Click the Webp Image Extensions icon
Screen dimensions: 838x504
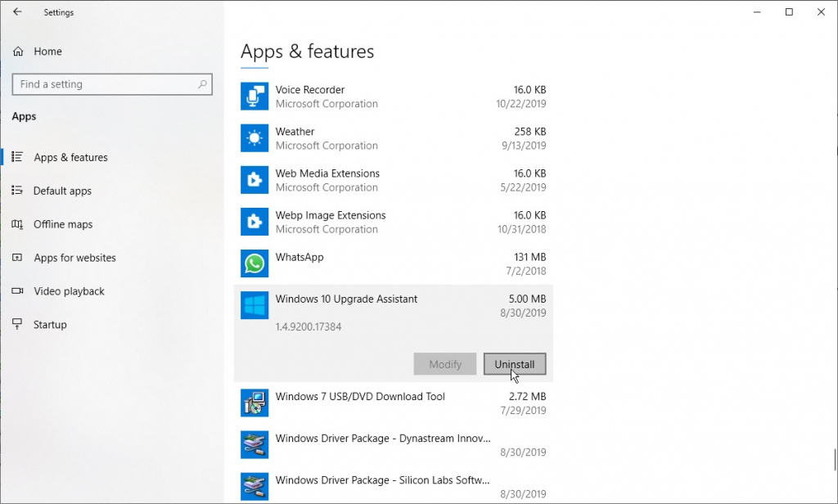(x=254, y=222)
